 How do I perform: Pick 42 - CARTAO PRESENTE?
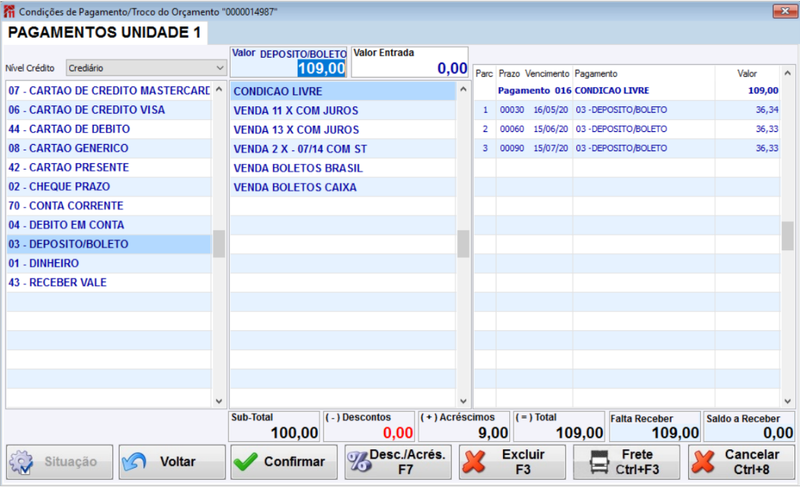(x=109, y=167)
